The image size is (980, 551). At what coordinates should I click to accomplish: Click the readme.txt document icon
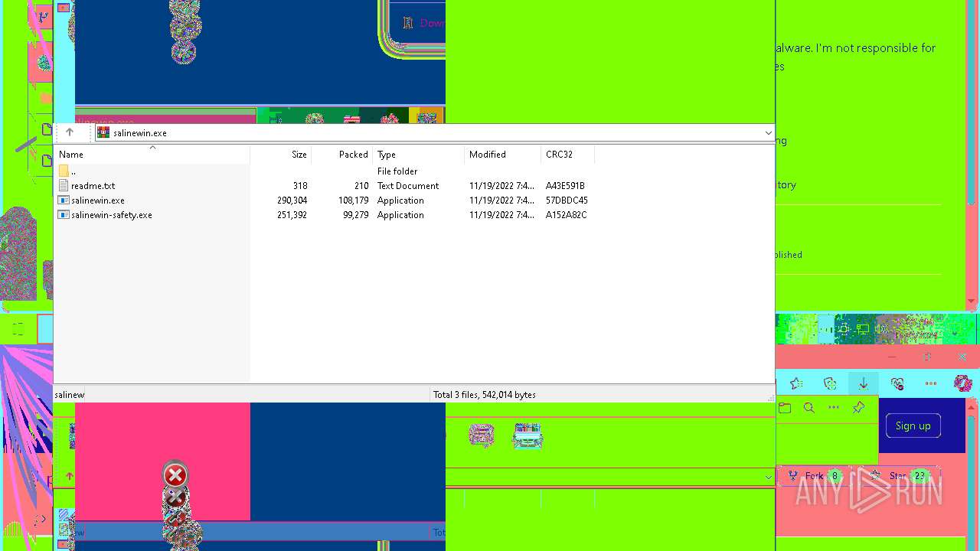click(x=64, y=186)
